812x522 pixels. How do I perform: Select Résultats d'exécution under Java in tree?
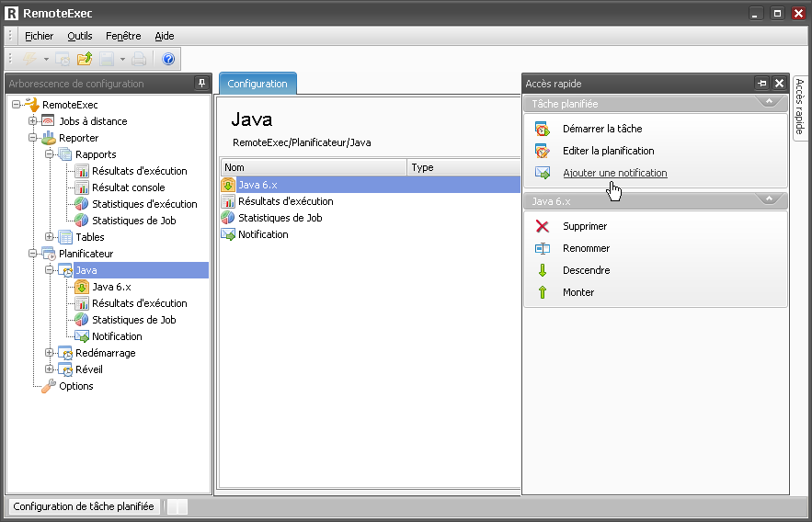click(139, 303)
